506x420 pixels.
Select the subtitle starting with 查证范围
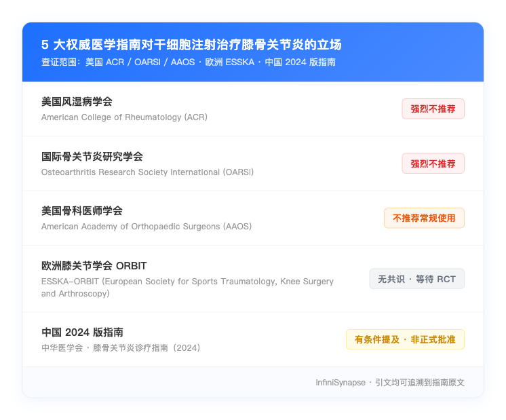pyautogui.click(x=189, y=62)
